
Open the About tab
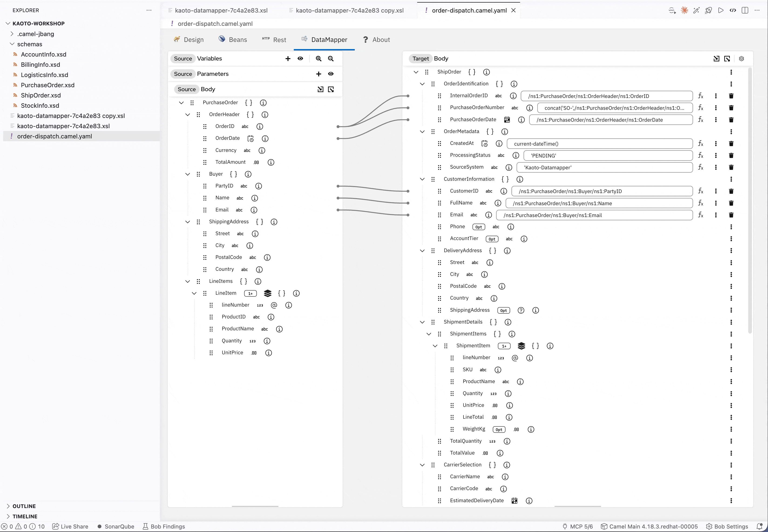click(x=376, y=40)
